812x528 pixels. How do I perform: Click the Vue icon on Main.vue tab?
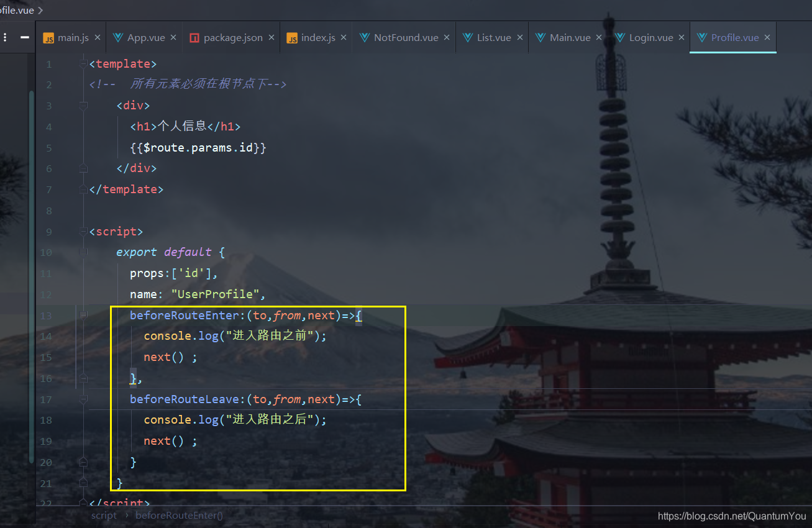541,37
